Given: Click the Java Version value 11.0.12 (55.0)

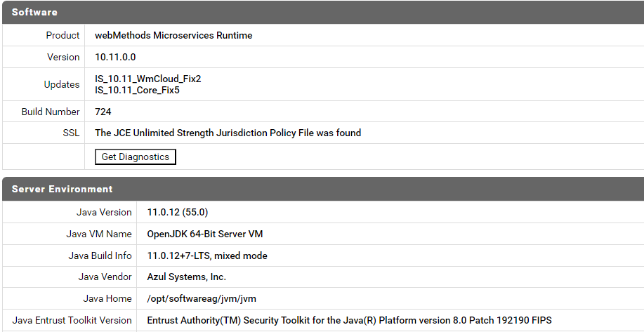Looking at the screenshot, I should tap(177, 212).
